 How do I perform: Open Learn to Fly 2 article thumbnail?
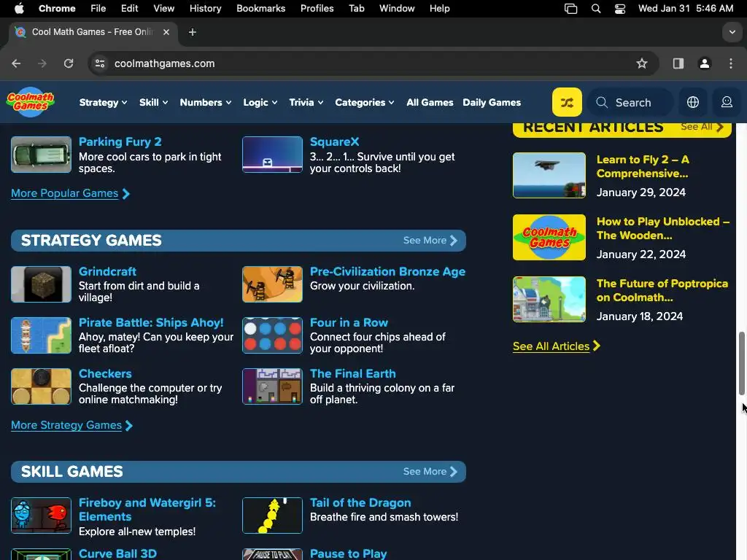(x=549, y=175)
